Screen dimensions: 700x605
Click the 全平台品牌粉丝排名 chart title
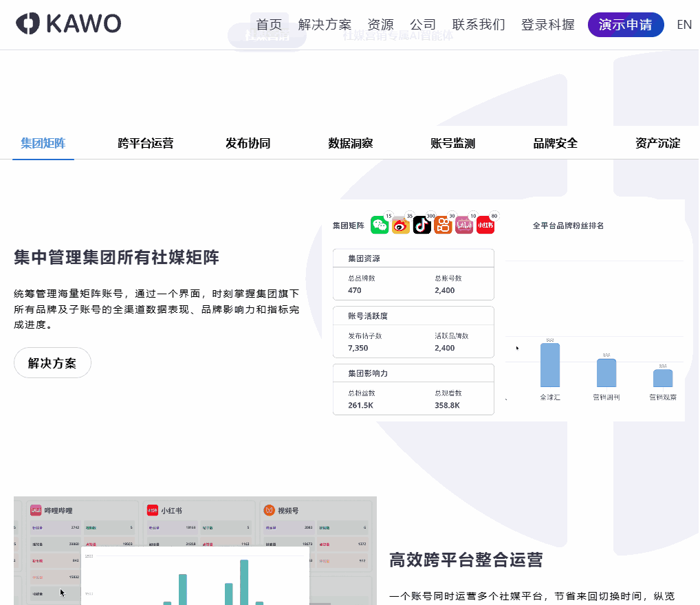coord(568,225)
